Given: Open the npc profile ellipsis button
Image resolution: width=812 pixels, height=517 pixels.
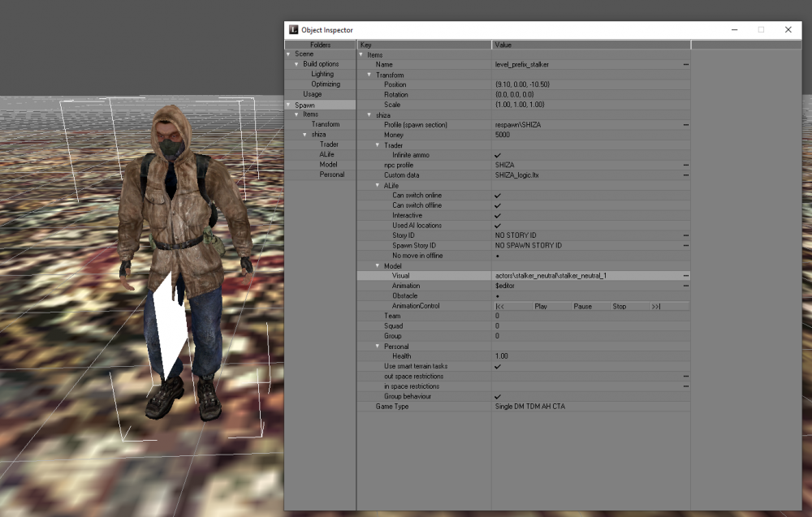Looking at the screenshot, I should coord(685,166).
